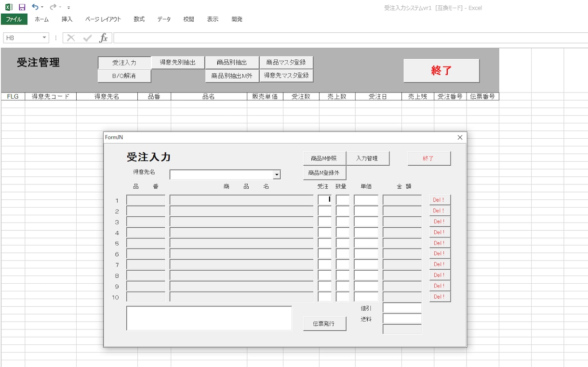
Task: Click the 商品別抽出 button
Action: coord(232,62)
